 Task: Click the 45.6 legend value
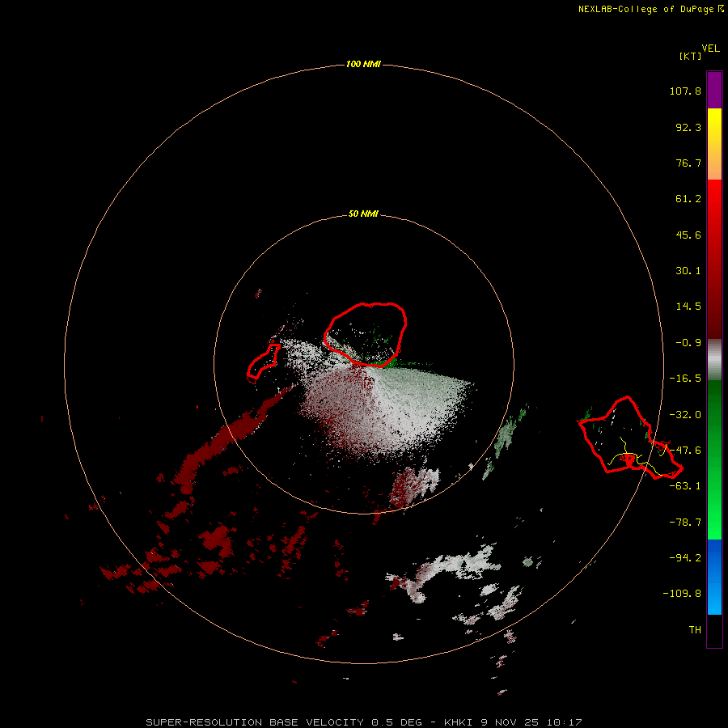pos(688,235)
